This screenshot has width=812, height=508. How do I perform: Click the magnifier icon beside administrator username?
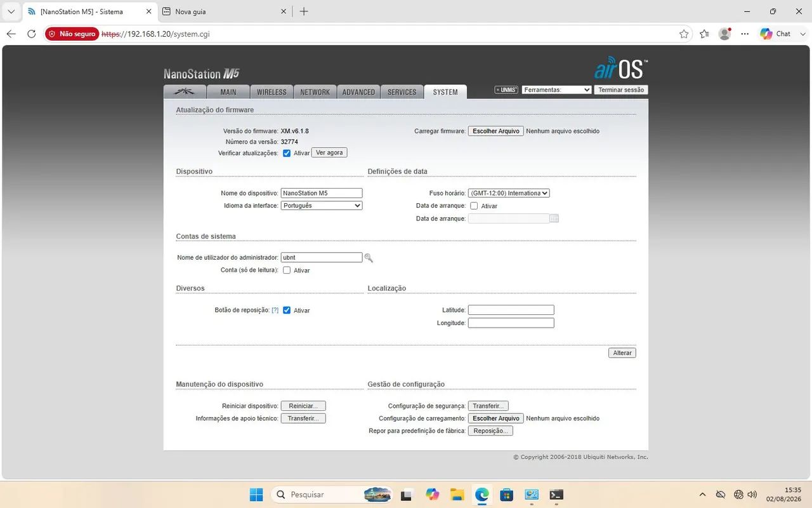pyautogui.click(x=369, y=258)
